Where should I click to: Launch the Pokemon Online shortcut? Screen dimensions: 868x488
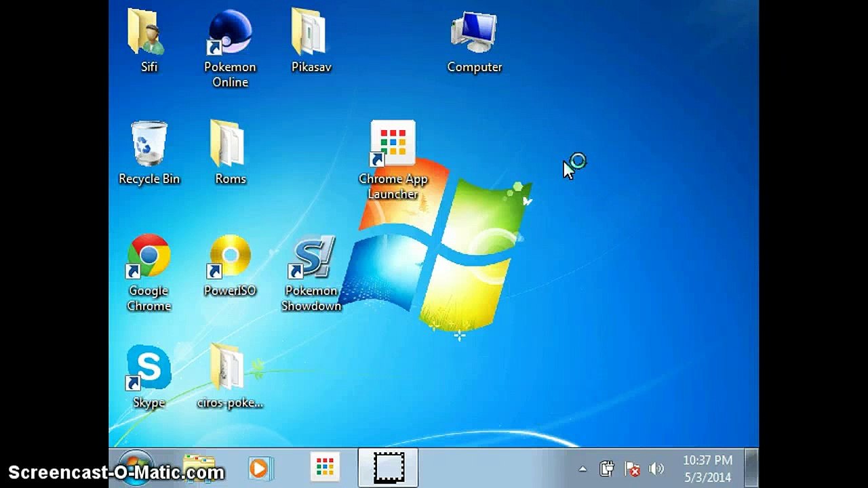[x=230, y=47]
